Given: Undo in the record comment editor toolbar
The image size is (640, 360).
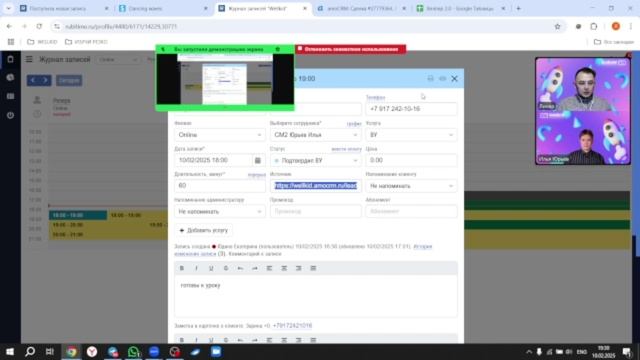Looking at the screenshot, I should (x=240, y=268).
